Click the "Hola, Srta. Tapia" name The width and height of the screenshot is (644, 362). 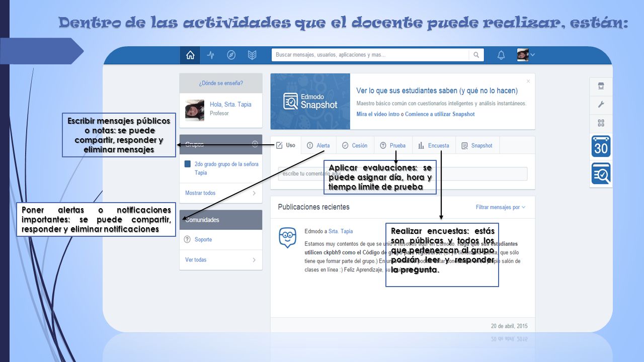tap(230, 105)
